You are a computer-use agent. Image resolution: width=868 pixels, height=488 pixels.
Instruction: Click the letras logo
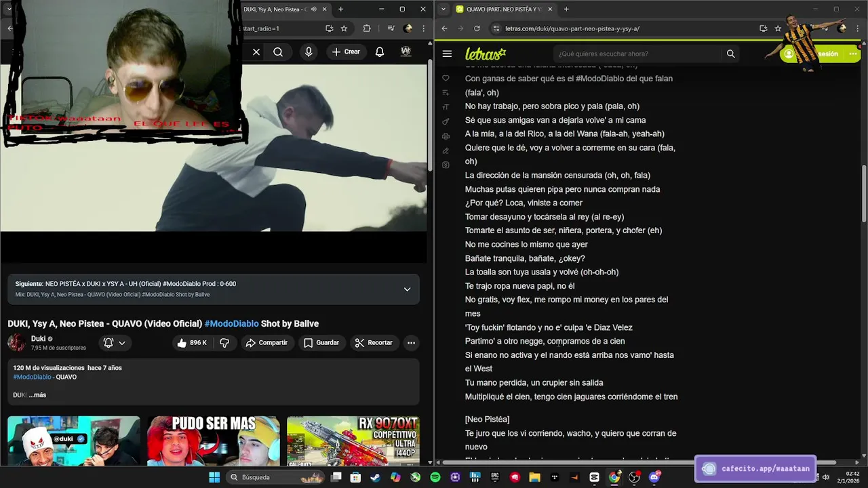point(486,54)
